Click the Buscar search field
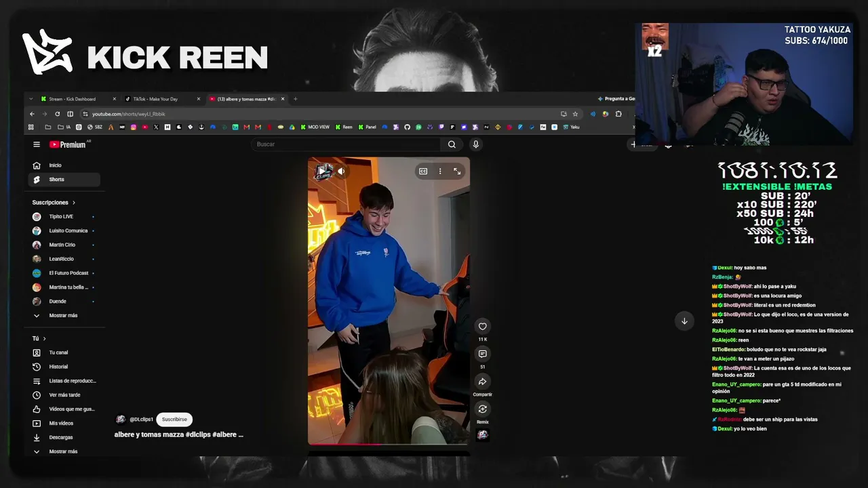Screen dimensions: 868x488 tap(347, 144)
